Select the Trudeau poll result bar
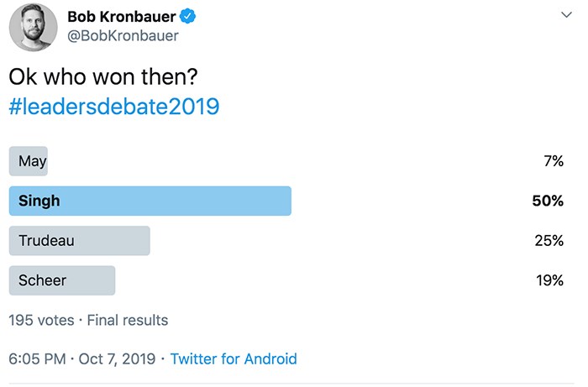Viewport: 588px width, 387px height. coord(80,241)
